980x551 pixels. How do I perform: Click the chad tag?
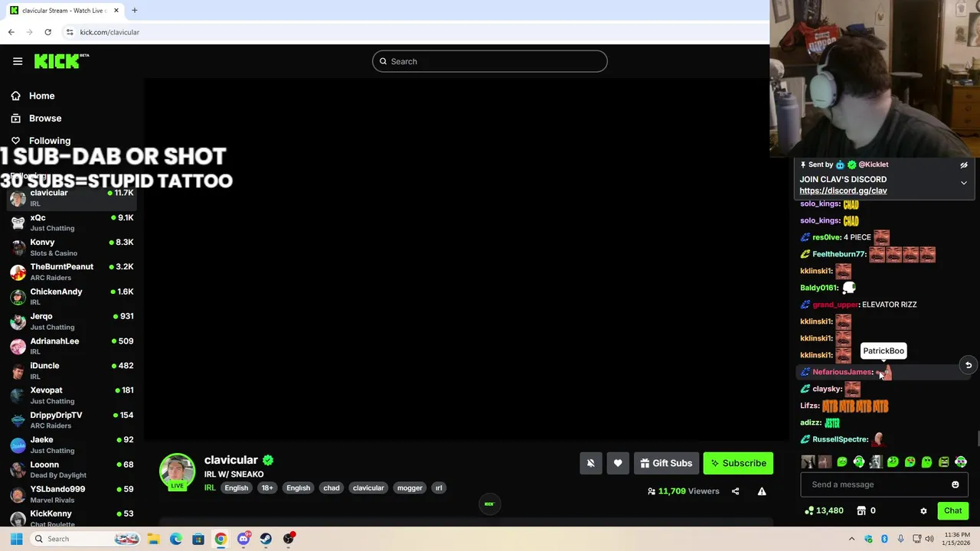(x=332, y=487)
